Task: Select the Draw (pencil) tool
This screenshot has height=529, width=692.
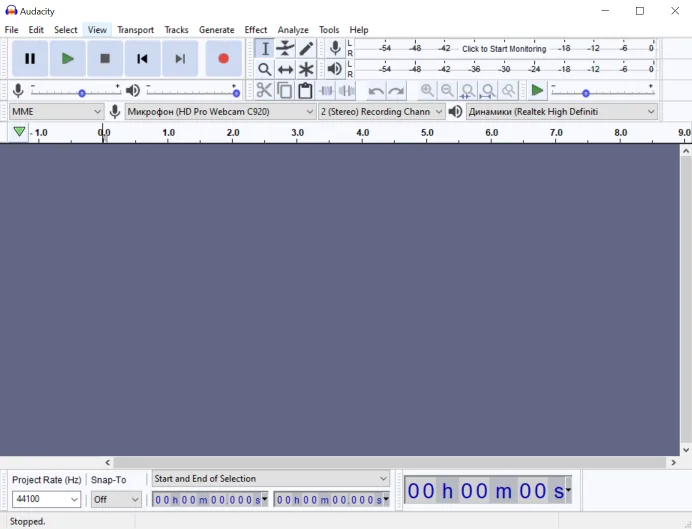Action: (306, 49)
